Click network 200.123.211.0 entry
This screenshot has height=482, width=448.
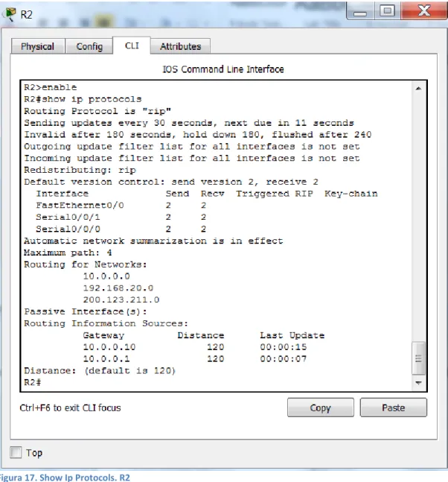tap(121, 299)
